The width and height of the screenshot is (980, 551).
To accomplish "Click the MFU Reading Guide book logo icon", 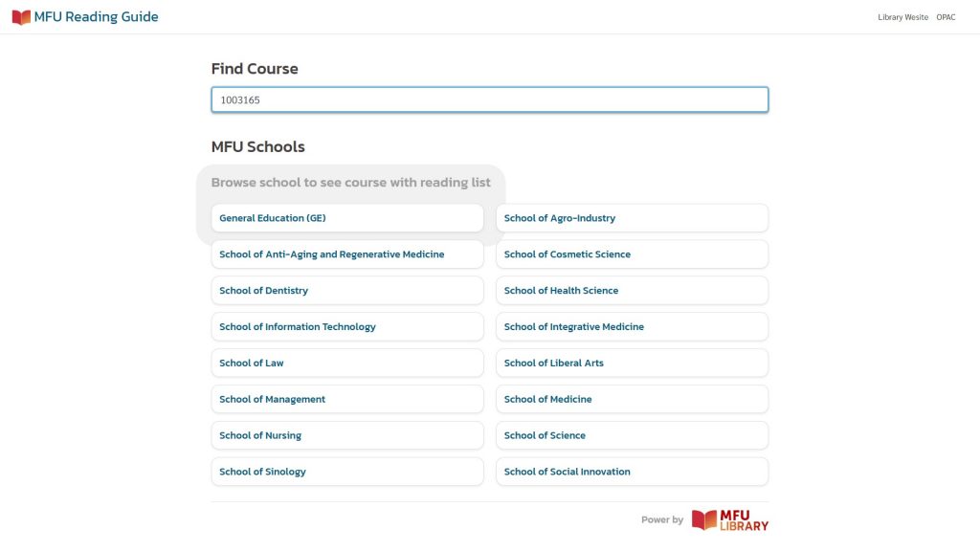I will [21, 17].
